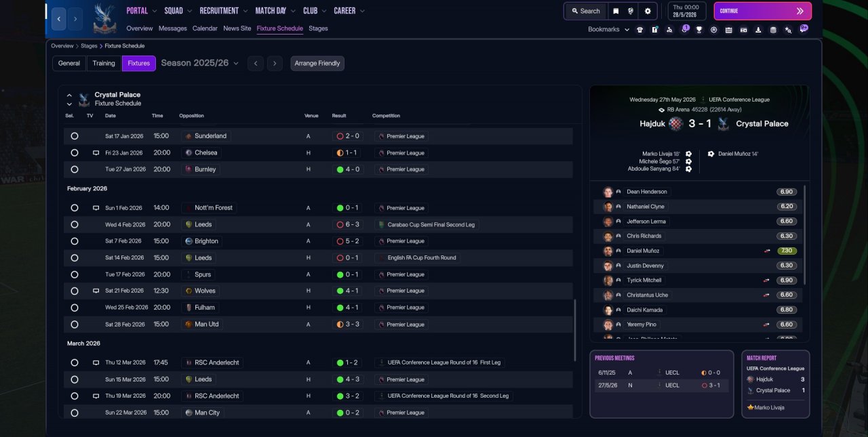Switch to the Calendar tab
The height and width of the screenshot is (437, 868).
[x=205, y=28]
